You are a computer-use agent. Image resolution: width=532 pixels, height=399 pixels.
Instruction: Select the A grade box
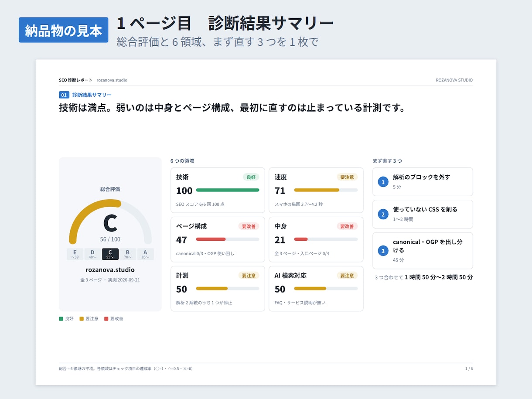(146, 254)
